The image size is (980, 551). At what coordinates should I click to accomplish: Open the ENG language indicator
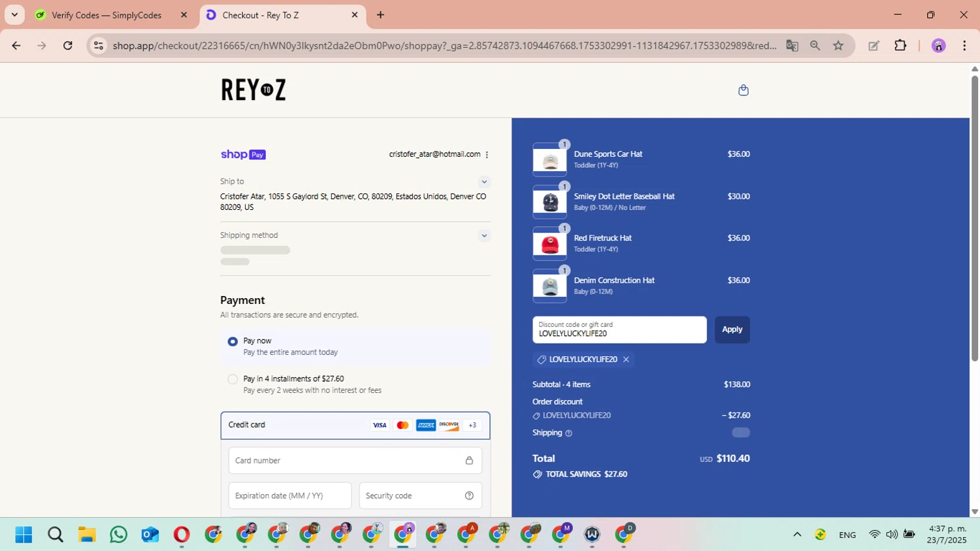tap(847, 535)
